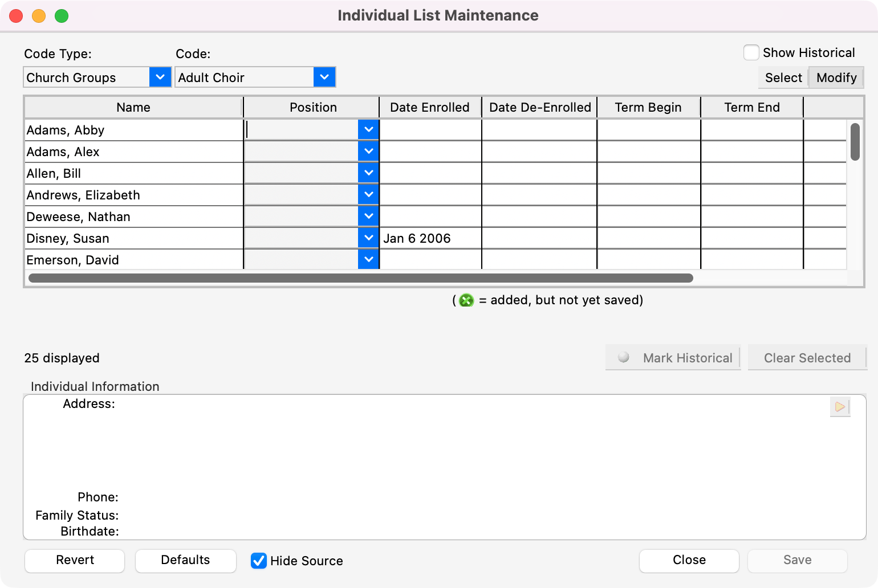Image resolution: width=878 pixels, height=588 pixels.
Task: Click Term Begin cell for Disney, Susan
Action: (x=649, y=238)
